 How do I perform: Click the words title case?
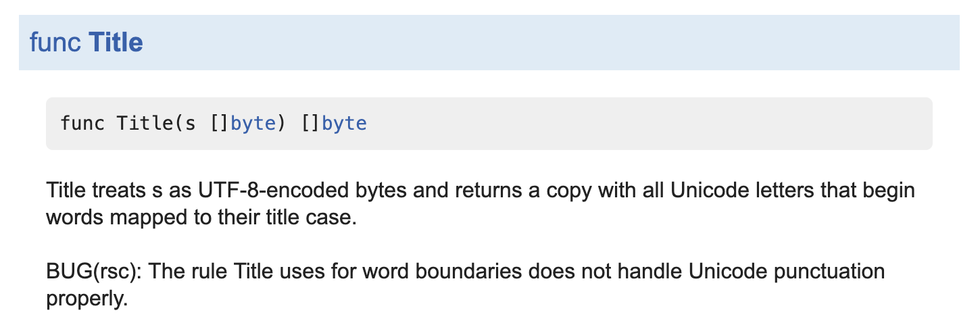coord(310,219)
